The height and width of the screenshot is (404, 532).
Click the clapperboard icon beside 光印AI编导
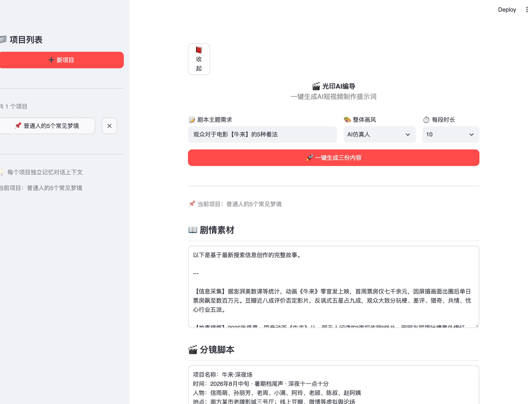click(316, 86)
